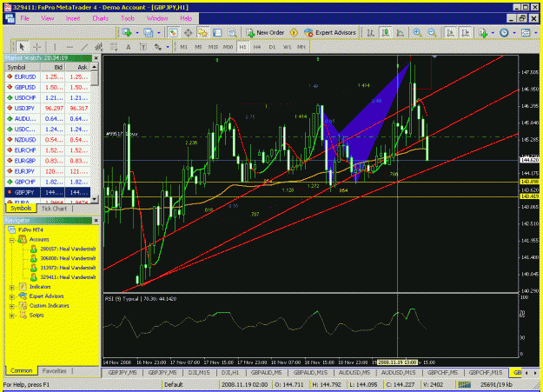Select the Horizontal Line drawing tool
This screenshot has height=392, width=543.
coord(70,47)
